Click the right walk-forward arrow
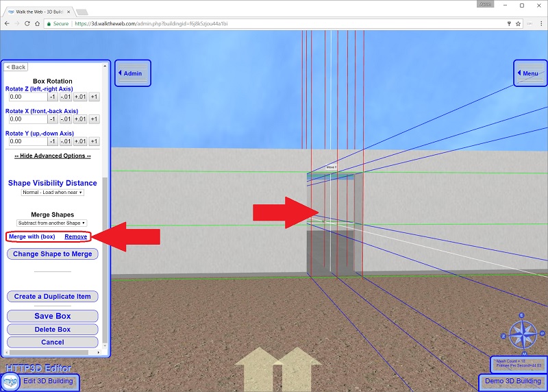Image resolution: width=548 pixels, height=392 pixels. 298,369
